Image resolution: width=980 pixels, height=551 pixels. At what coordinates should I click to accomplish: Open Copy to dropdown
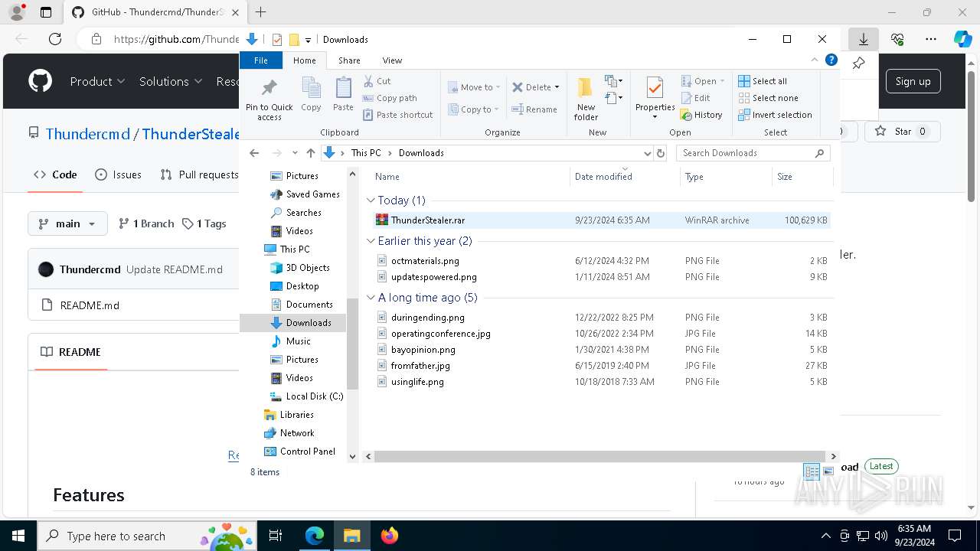pos(474,109)
